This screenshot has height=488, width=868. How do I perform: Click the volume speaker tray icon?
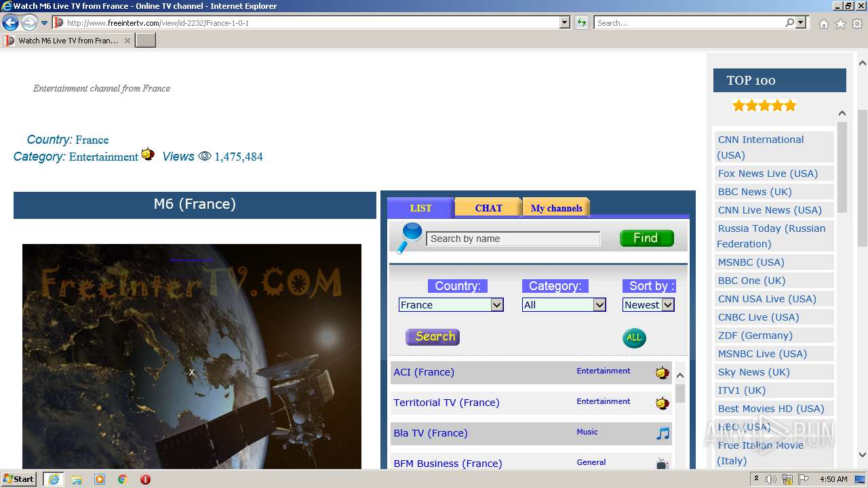pyautogui.click(x=771, y=479)
